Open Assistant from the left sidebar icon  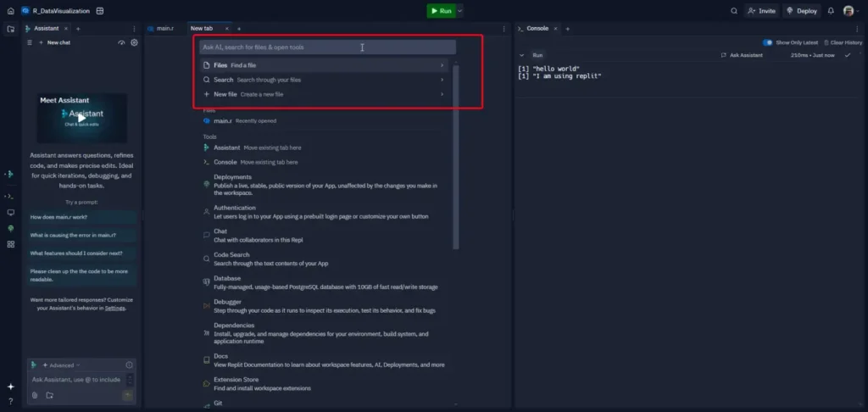click(x=10, y=175)
